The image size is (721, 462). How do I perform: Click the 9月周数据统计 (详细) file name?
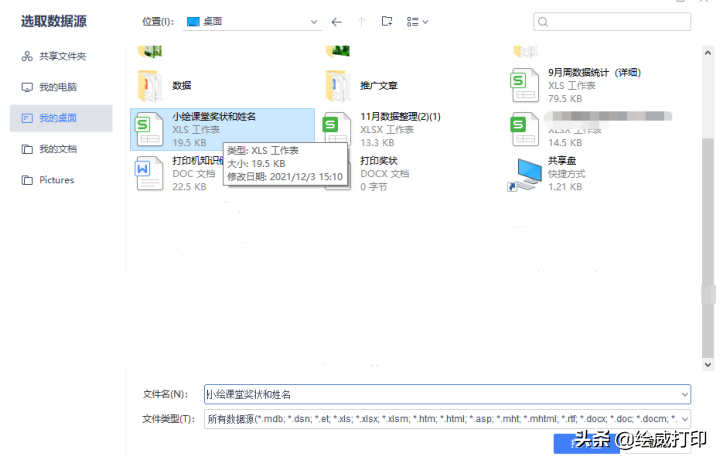point(594,72)
